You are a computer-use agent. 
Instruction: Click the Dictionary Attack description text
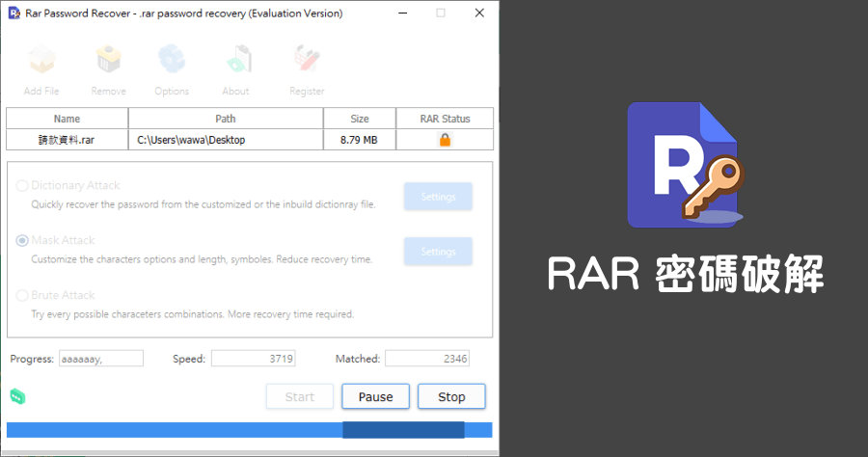click(203, 204)
